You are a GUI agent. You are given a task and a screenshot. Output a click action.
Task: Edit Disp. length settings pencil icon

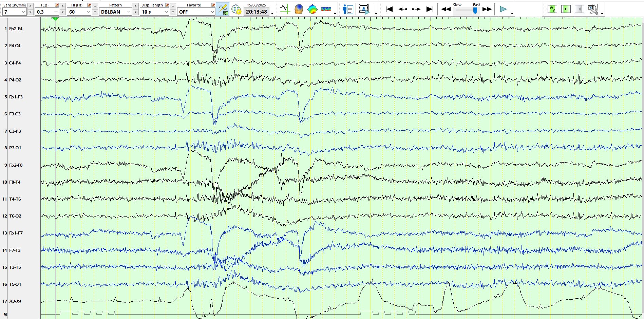point(167,5)
